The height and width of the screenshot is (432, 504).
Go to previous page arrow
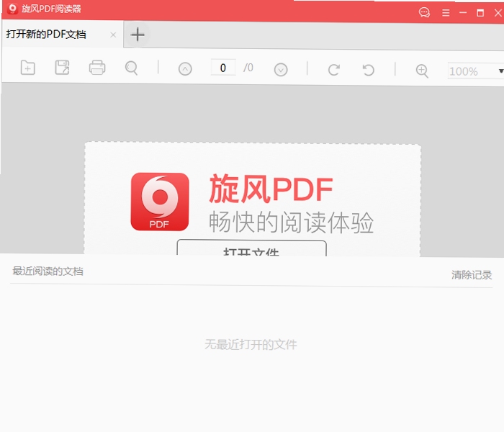pos(185,69)
